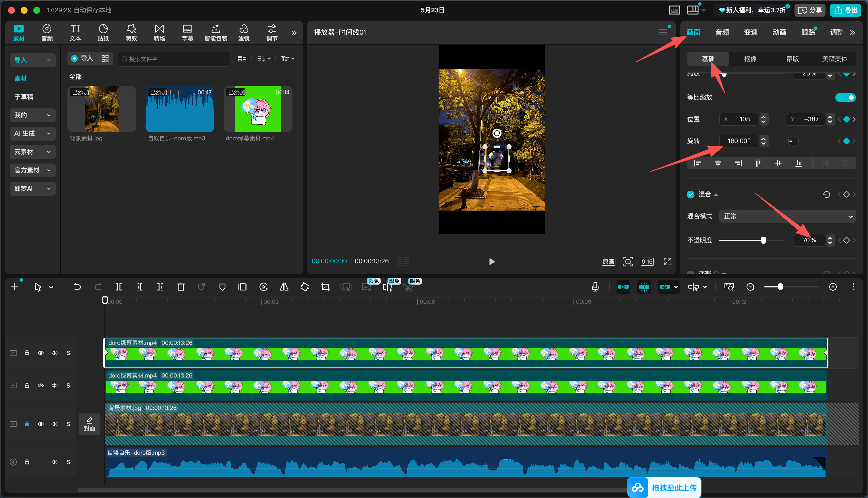Mute the second doro绿幕素材 track
This screenshot has height=498, width=868.
pos(55,386)
